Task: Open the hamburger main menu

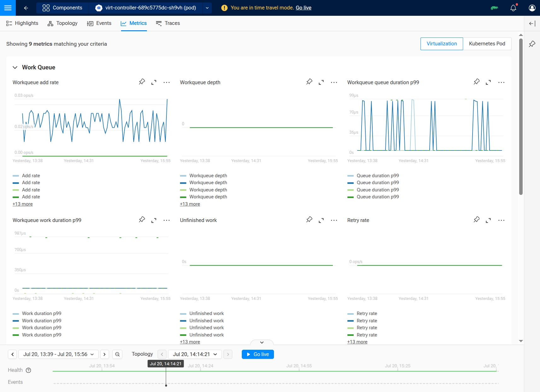Action: point(8,8)
